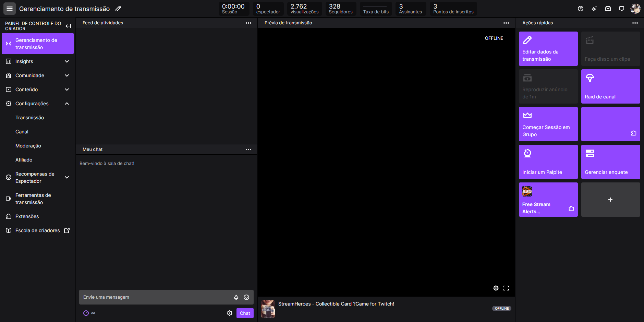Open the help question mark icon

tap(580, 9)
